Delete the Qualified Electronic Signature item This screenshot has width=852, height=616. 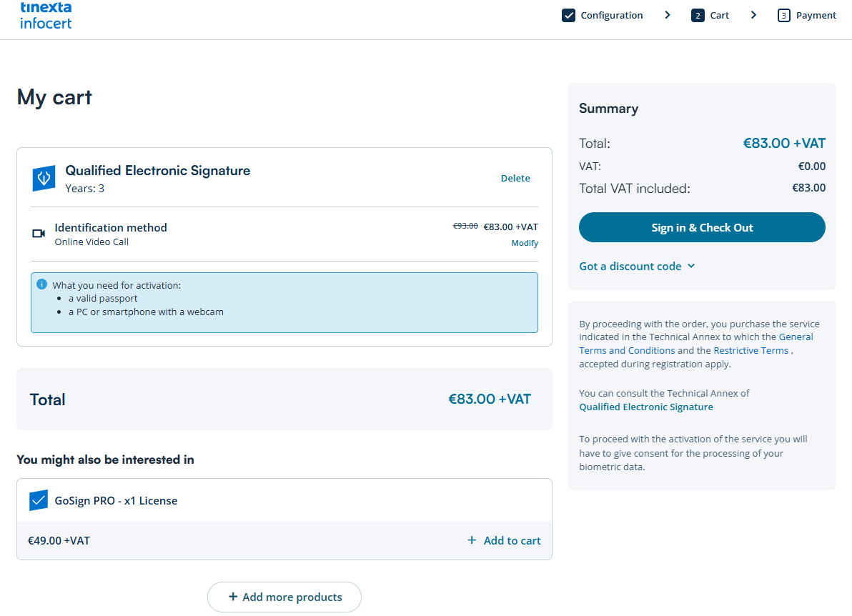click(x=515, y=179)
